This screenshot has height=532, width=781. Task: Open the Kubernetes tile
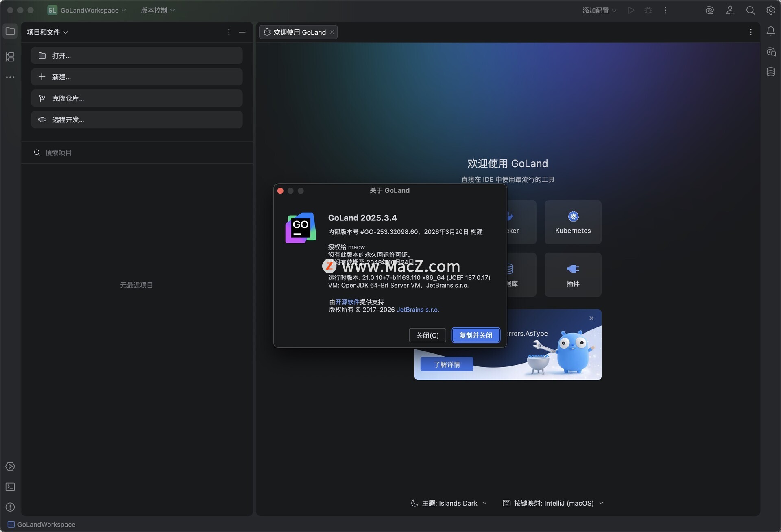573,222
